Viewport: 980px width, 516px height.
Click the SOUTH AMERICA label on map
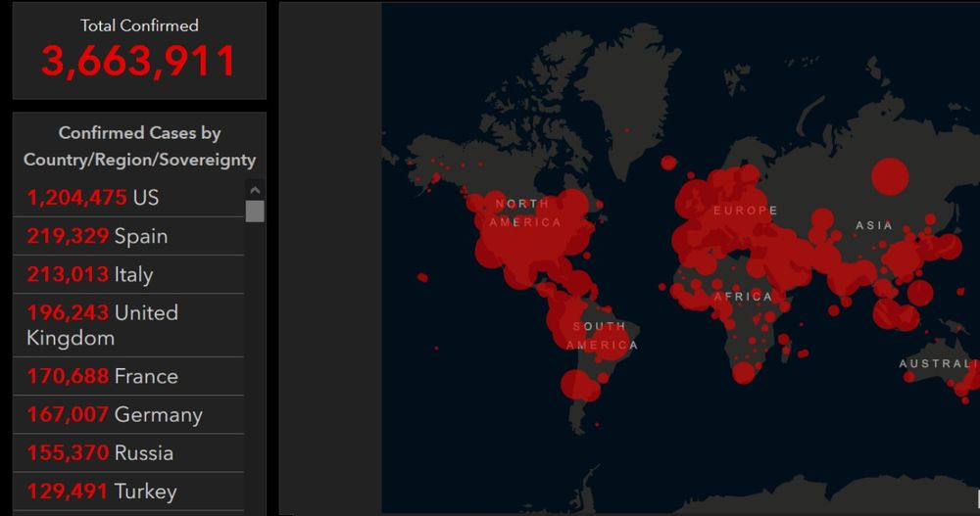pyautogui.click(x=602, y=336)
